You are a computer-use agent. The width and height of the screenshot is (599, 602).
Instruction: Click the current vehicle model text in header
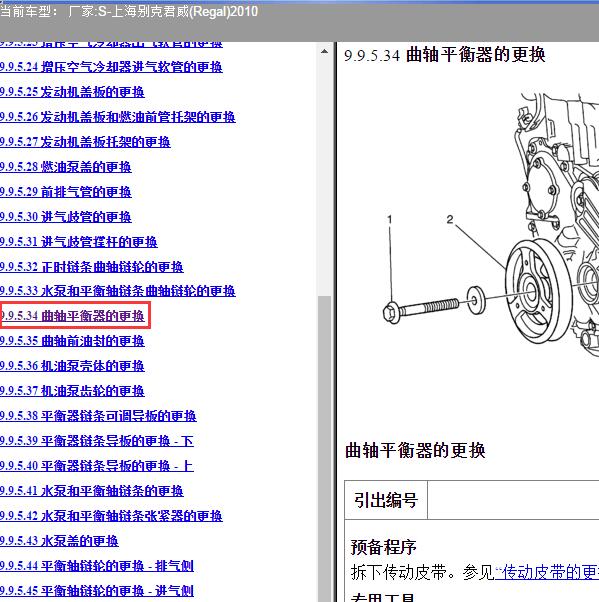[x=129, y=12]
